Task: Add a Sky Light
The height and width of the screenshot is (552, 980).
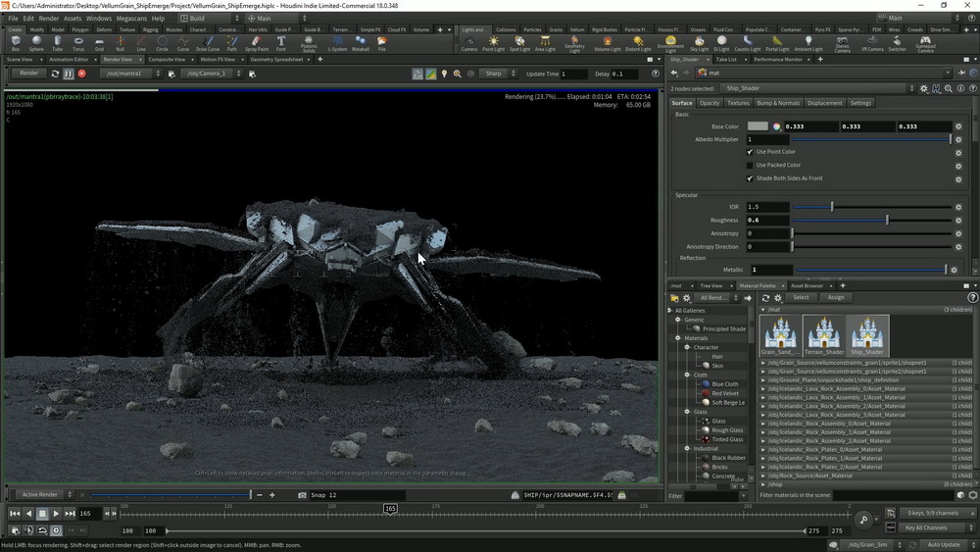Action: (700, 43)
